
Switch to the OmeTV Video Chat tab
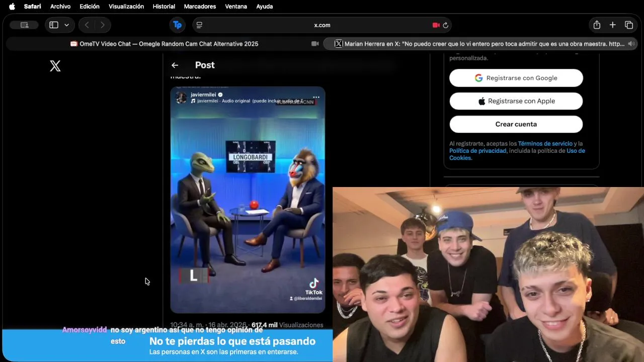164,44
